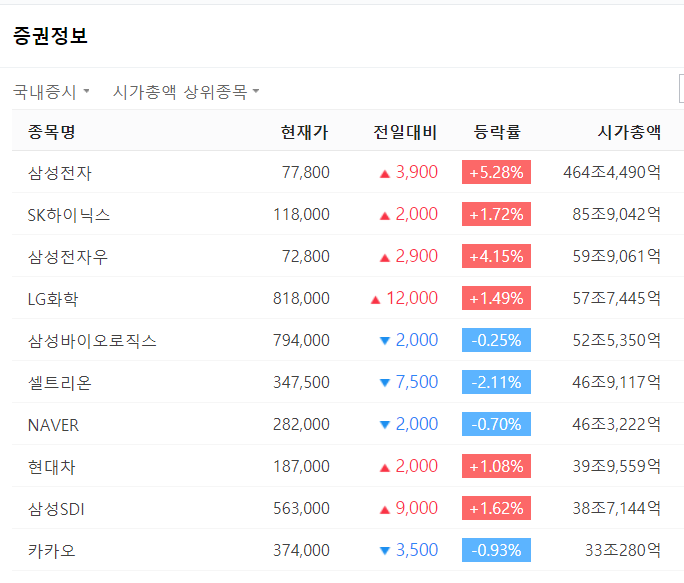This screenshot has width=684, height=583.
Task: Select market cap 464조4,490억
Action: tap(612, 172)
